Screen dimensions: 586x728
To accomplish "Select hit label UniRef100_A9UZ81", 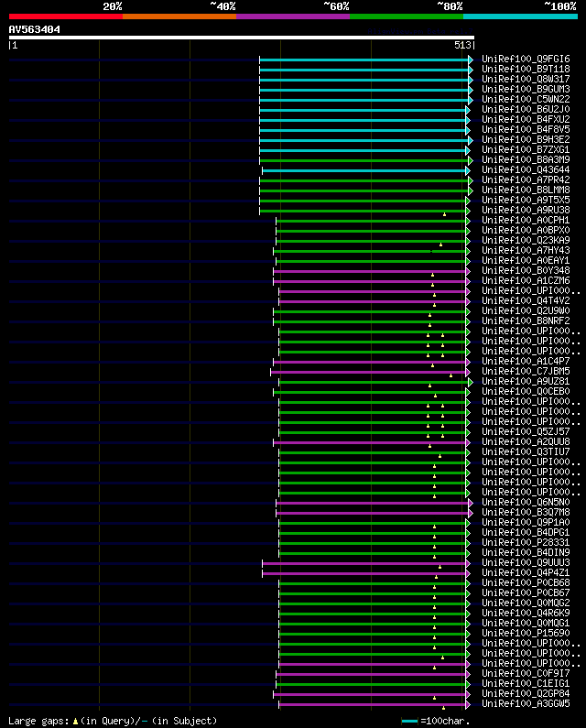I will coord(526,382).
